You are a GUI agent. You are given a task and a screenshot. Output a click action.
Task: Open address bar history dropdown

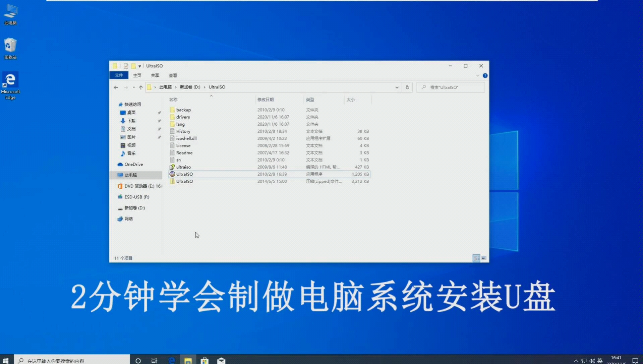click(x=397, y=87)
